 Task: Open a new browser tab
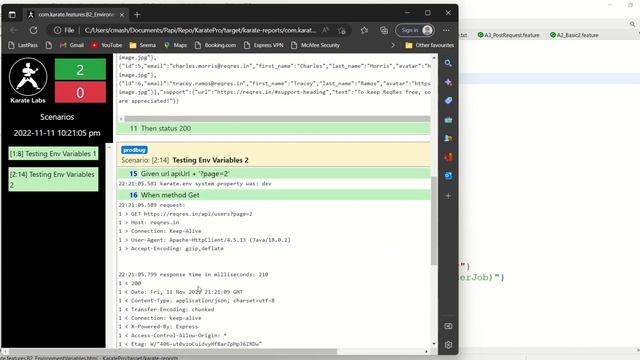click(x=137, y=15)
